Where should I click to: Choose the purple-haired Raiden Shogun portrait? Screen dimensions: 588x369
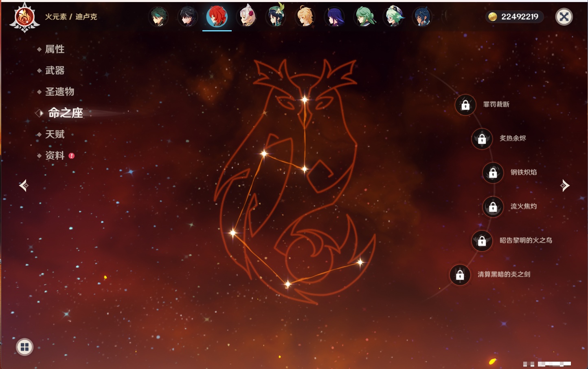click(x=335, y=17)
